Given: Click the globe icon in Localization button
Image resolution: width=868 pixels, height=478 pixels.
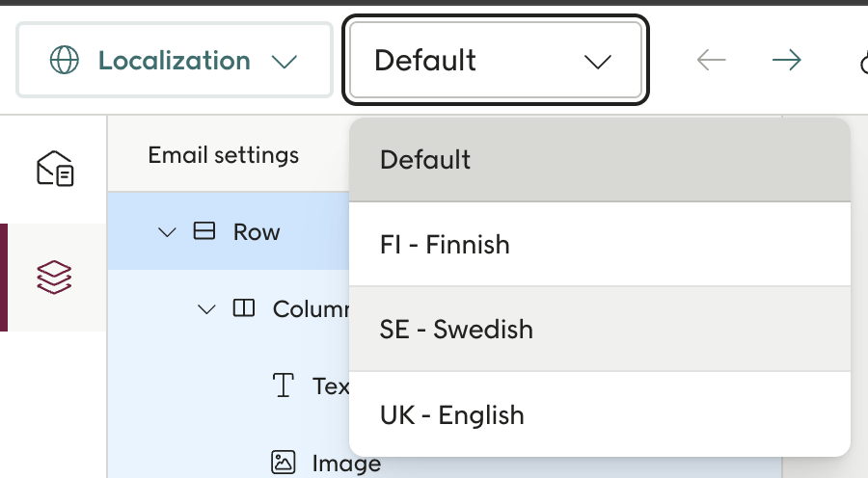Looking at the screenshot, I should [64, 61].
